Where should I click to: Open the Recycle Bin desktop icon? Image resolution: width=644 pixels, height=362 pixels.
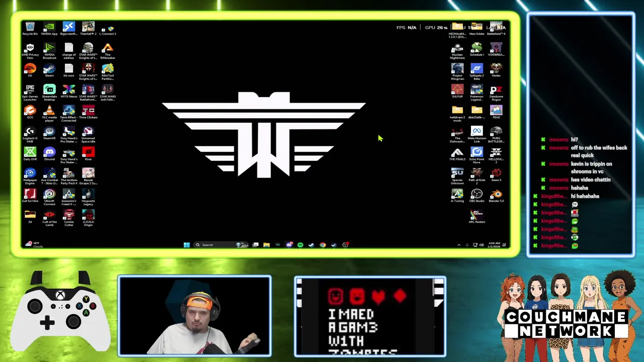click(x=30, y=28)
